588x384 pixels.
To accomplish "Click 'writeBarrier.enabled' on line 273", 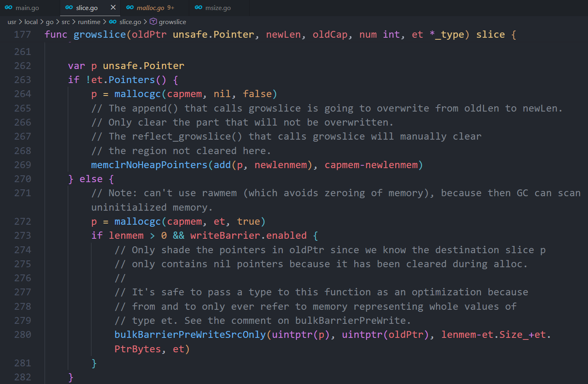I will pos(249,236).
